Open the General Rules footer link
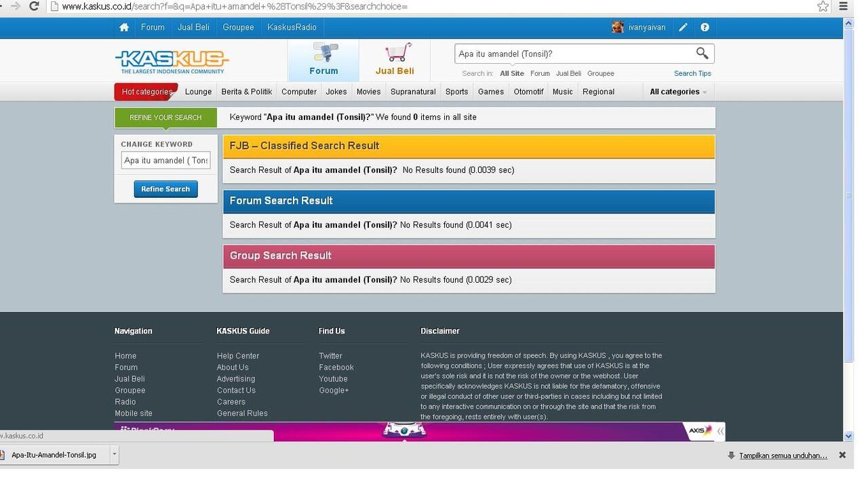Image resolution: width=868 pixels, height=490 pixels. 242,413
